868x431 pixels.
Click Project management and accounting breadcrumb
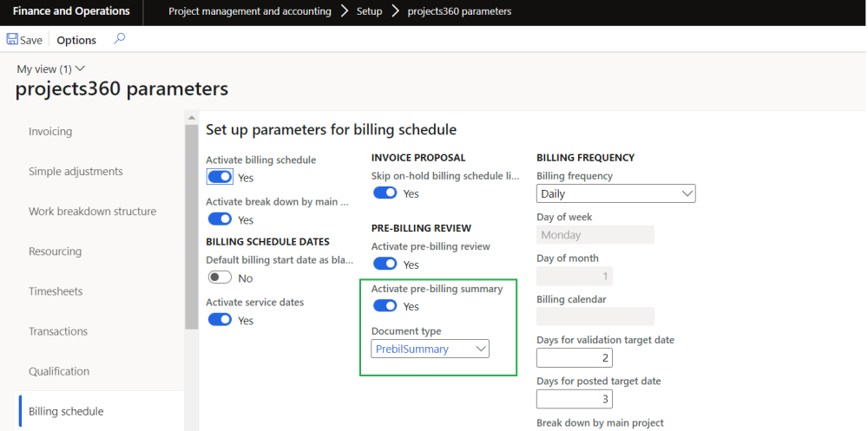tap(249, 11)
